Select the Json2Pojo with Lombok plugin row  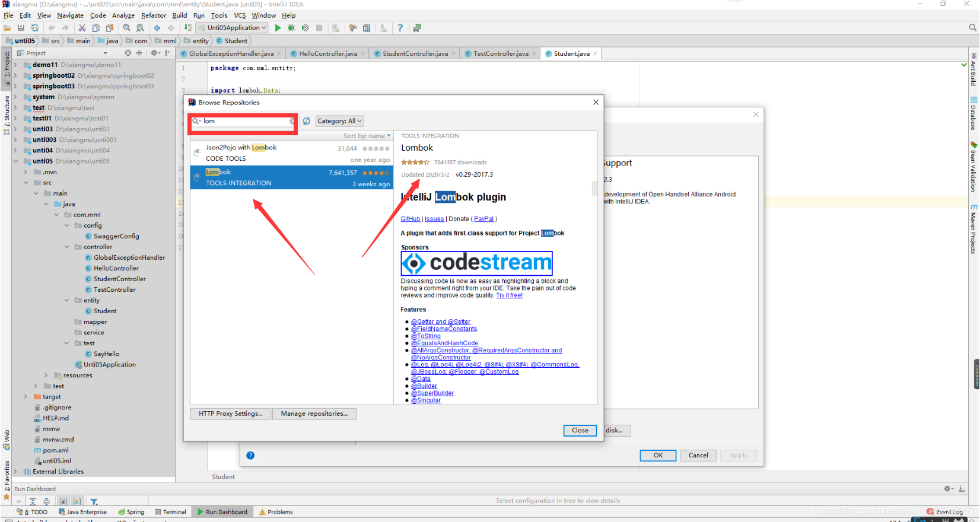291,153
